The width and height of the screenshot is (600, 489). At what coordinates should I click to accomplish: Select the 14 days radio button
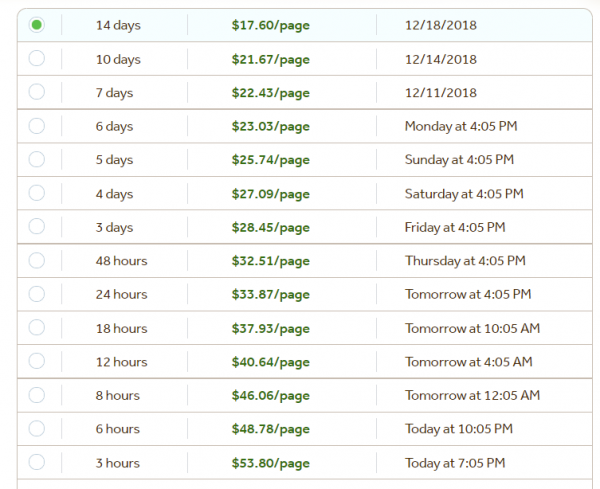click(x=37, y=25)
